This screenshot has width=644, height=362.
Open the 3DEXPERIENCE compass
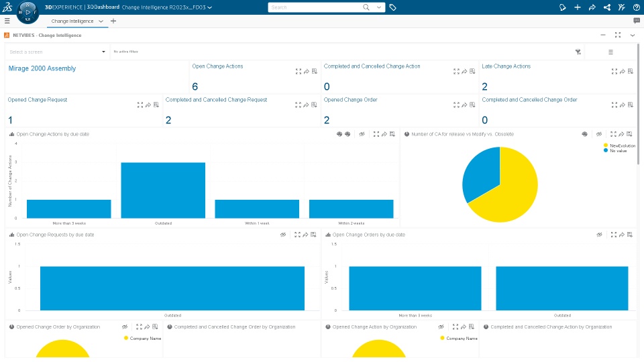(x=28, y=12)
